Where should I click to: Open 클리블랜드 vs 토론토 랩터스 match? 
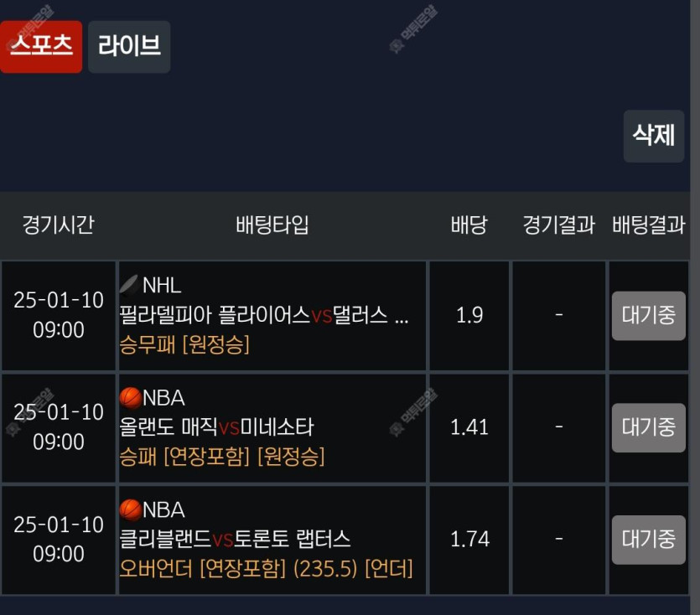click(x=235, y=539)
